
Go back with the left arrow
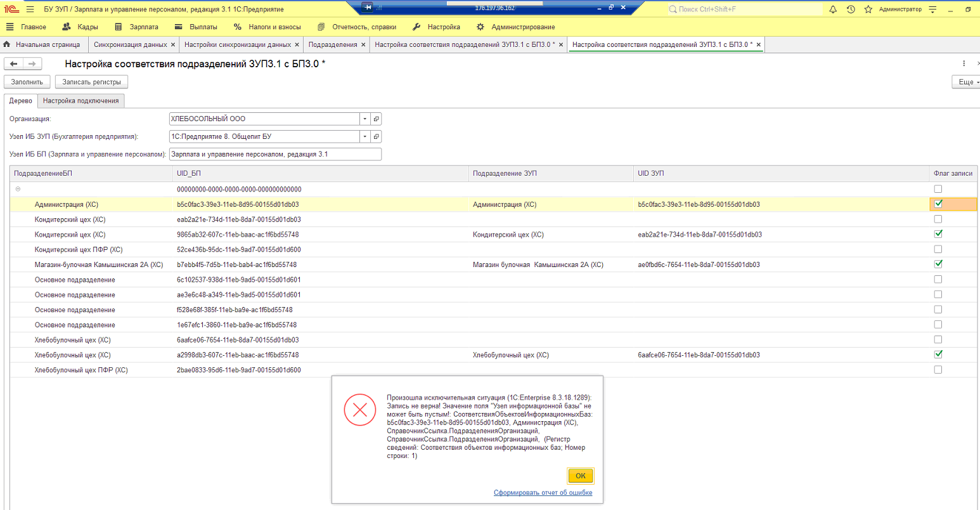click(x=14, y=63)
